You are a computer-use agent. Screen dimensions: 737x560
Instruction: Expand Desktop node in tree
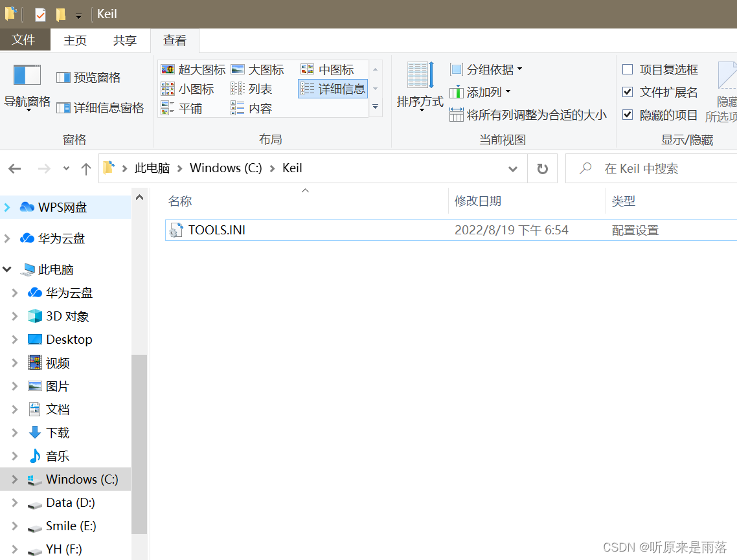14,339
